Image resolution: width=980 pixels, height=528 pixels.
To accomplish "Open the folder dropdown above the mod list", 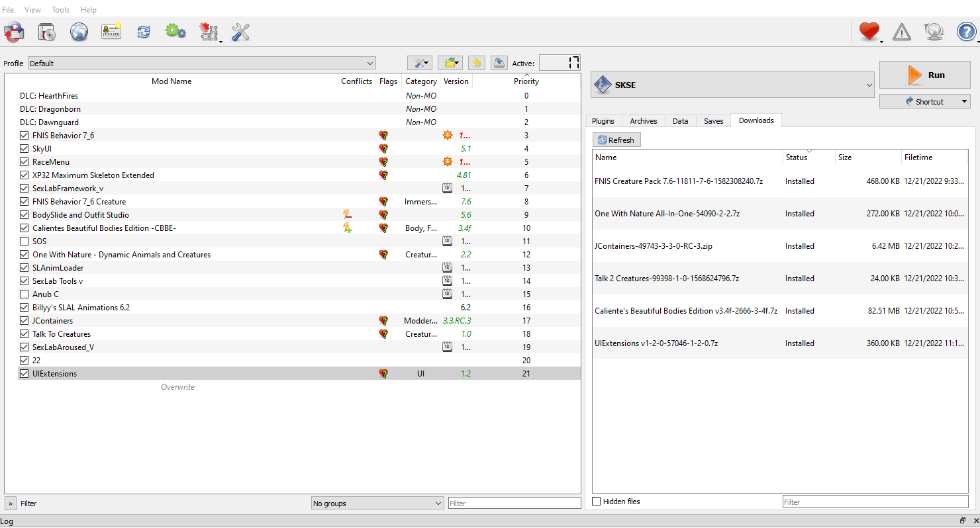I will coord(450,63).
